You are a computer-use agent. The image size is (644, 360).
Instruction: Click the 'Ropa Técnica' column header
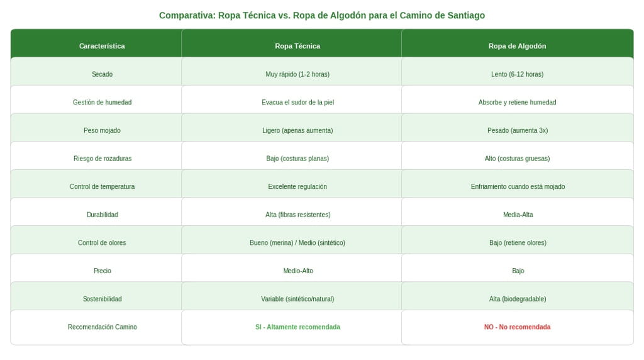point(297,46)
